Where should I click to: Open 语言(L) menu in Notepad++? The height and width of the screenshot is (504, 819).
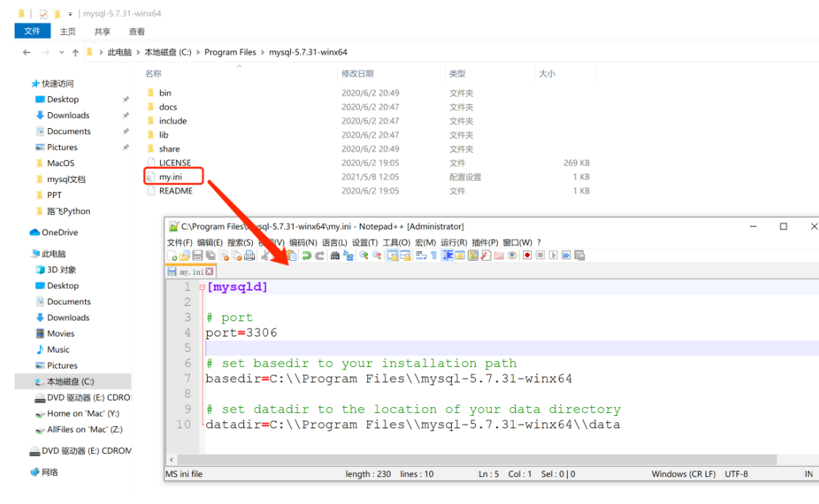tap(334, 243)
